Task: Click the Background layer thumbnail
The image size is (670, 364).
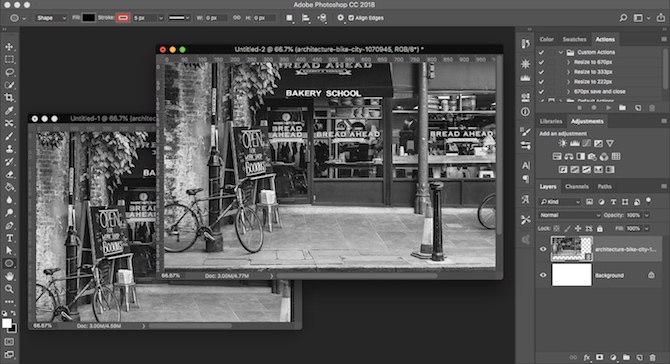Action: click(x=572, y=275)
